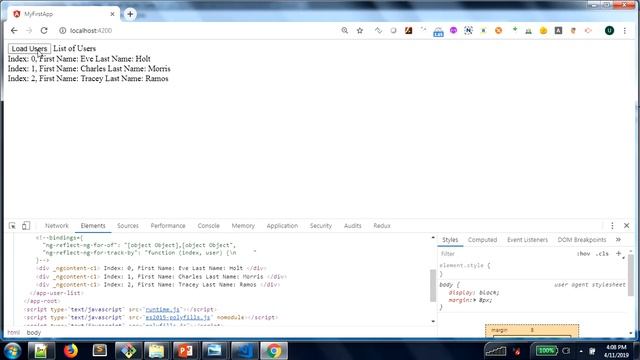640x360 pixels.
Task: Open the zoom magnifier icon in address bar
Action: point(345,31)
